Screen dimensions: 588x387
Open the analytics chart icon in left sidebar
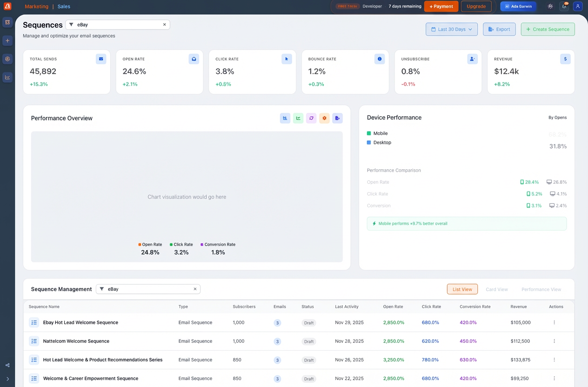click(7, 77)
